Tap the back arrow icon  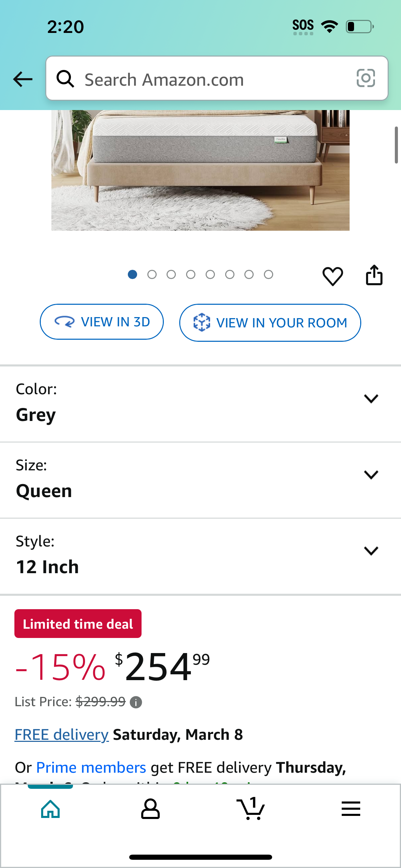coord(23,79)
